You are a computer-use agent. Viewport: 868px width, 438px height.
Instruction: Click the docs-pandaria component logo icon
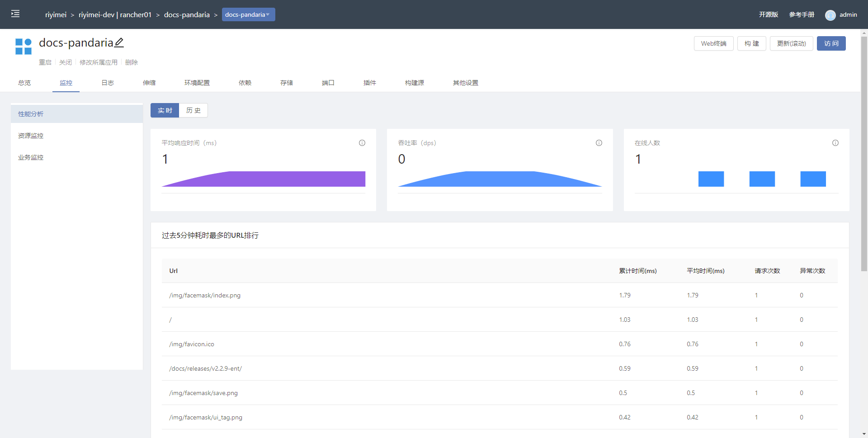pos(24,47)
